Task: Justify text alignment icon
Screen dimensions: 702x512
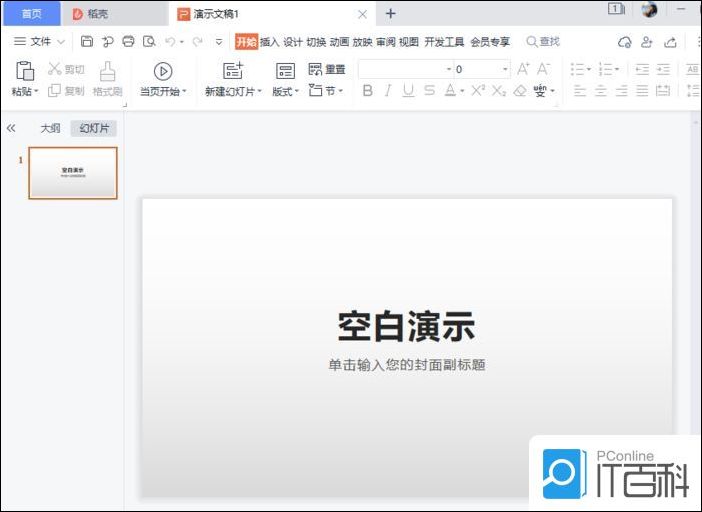Action: [642, 91]
